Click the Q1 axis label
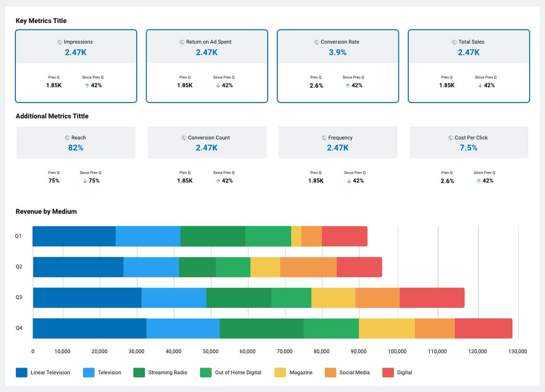 [18, 236]
